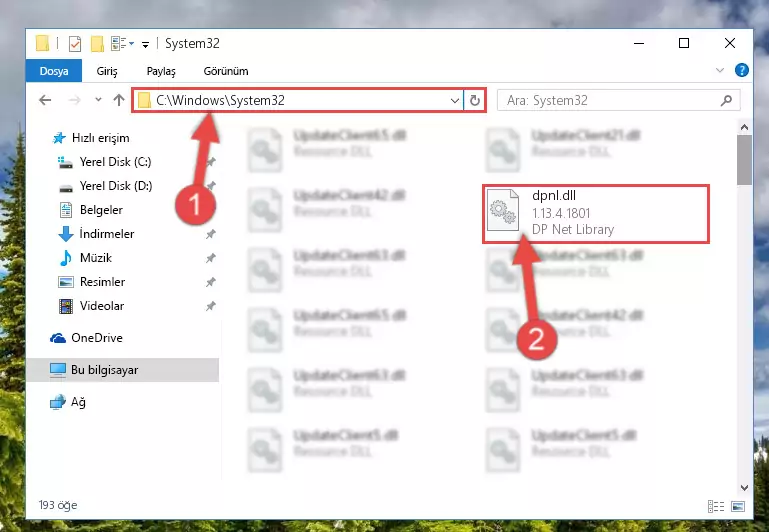Click the Properties quick access icon
Viewport: 769px width, 532px height.
[x=75, y=44]
